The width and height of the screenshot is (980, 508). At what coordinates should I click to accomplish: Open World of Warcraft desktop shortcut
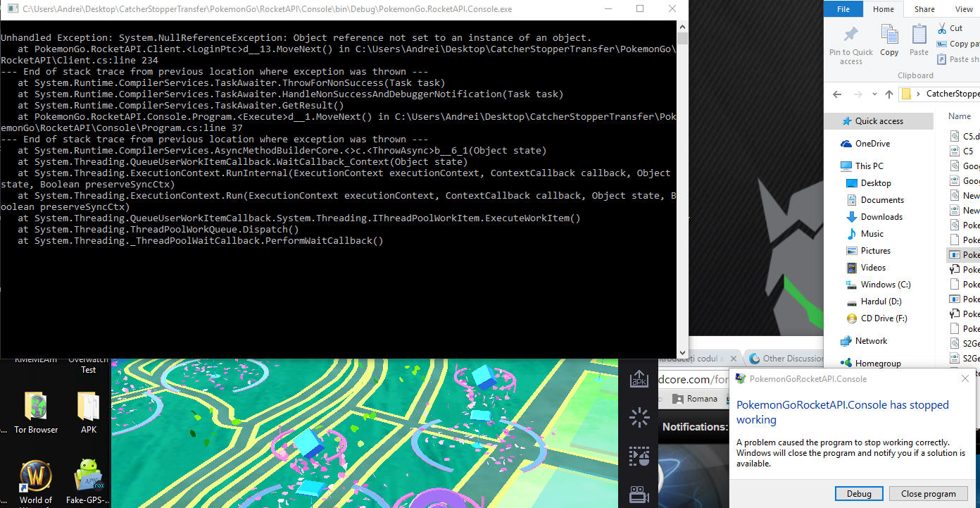36,484
